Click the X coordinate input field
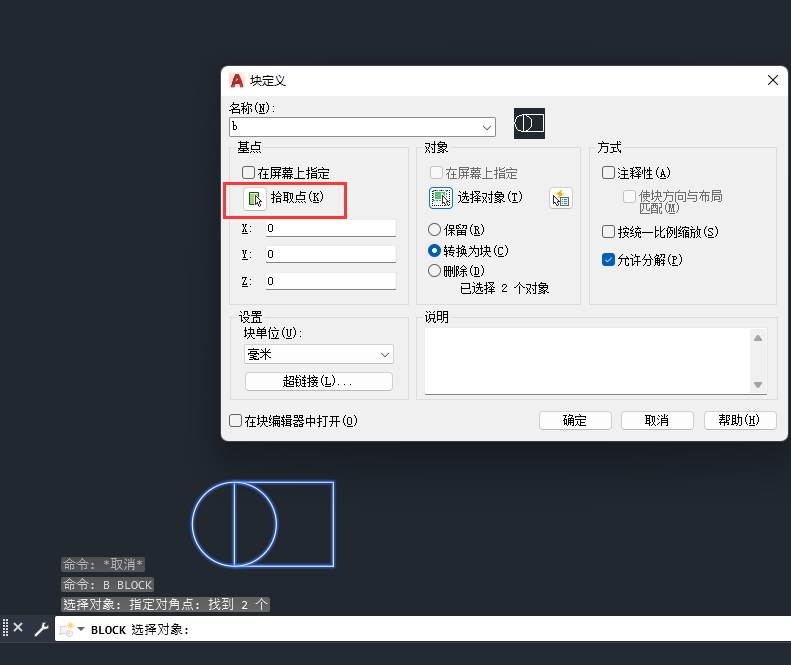 (331, 228)
